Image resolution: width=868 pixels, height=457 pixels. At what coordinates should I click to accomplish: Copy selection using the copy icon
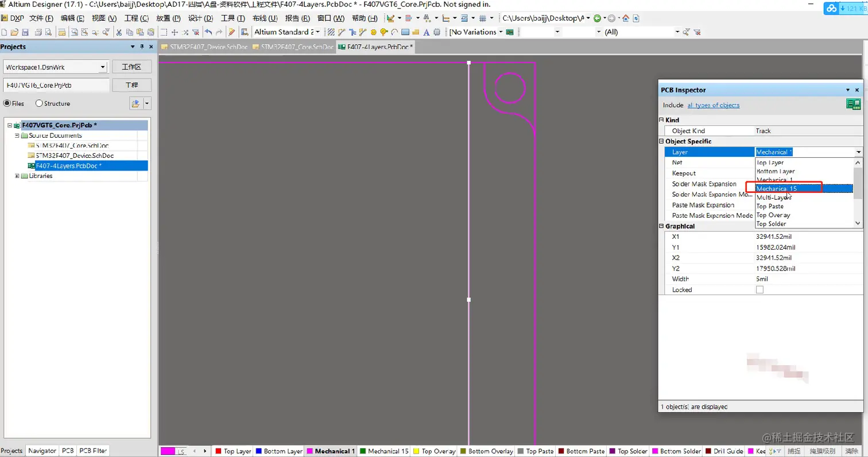tap(130, 32)
